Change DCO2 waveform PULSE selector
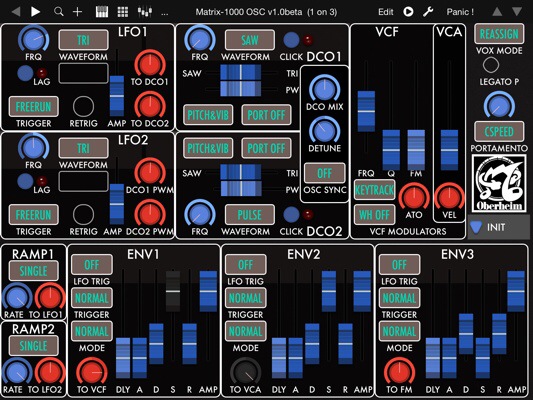 point(250,215)
